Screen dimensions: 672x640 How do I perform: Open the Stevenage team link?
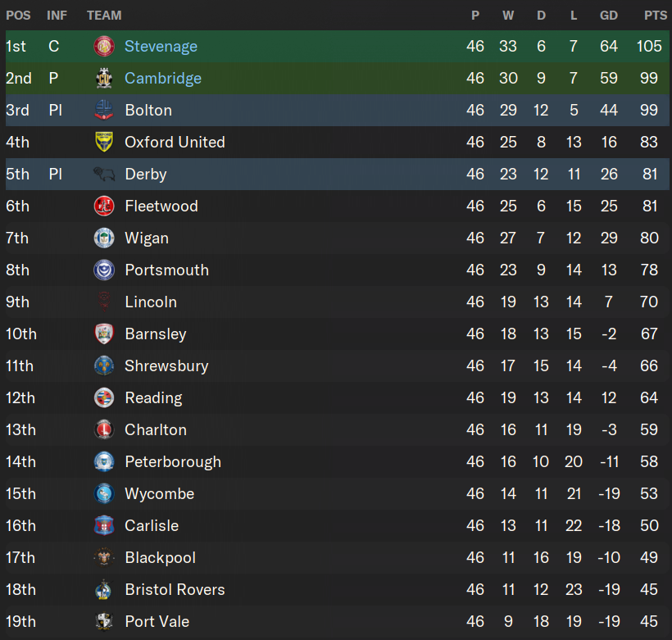[161, 47]
